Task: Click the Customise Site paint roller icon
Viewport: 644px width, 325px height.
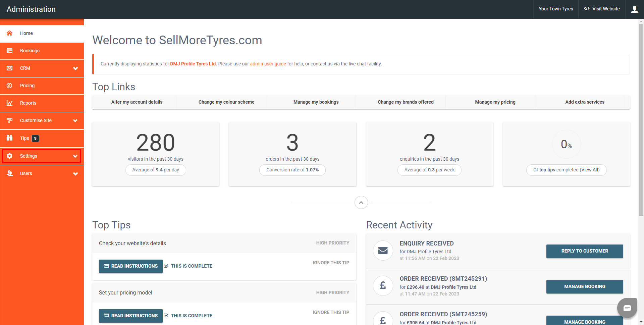Action: tap(9, 120)
